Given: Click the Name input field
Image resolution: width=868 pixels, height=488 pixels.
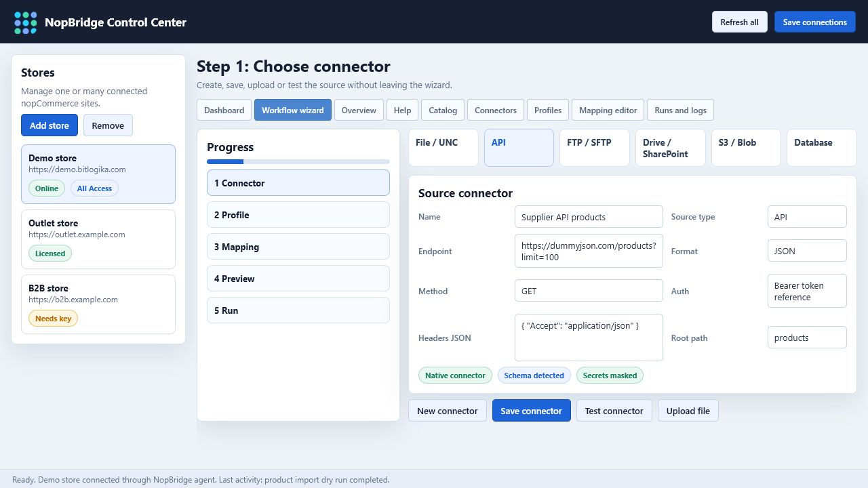Looking at the screenshot, I should click(589, 217).
